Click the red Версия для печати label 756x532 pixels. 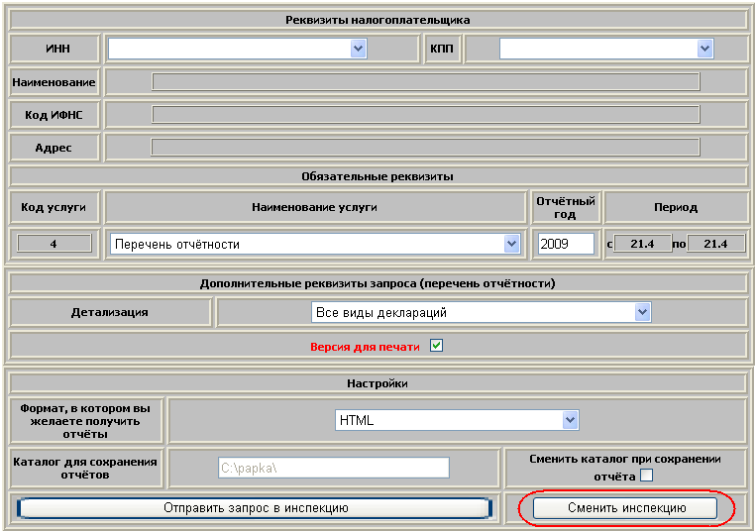click(x=365, y=347)
